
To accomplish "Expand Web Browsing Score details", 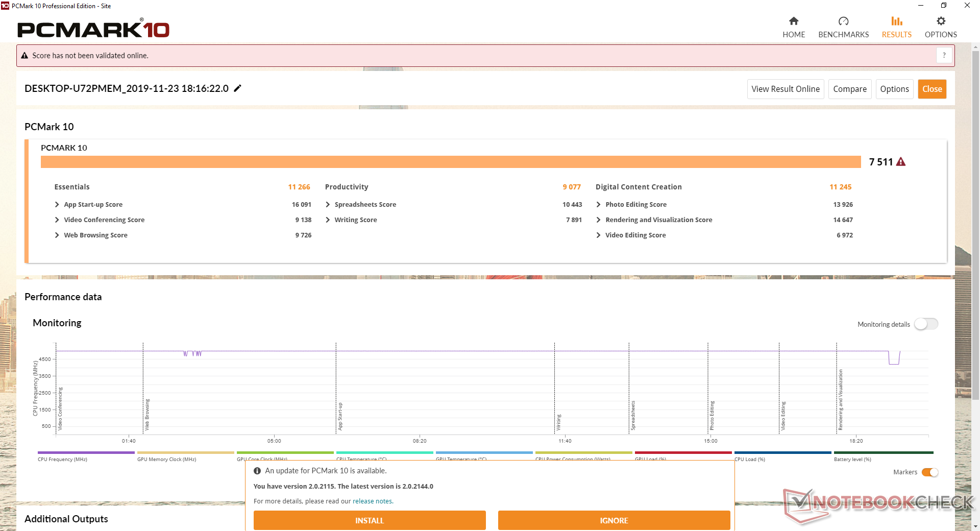I will tap(57, 235).
